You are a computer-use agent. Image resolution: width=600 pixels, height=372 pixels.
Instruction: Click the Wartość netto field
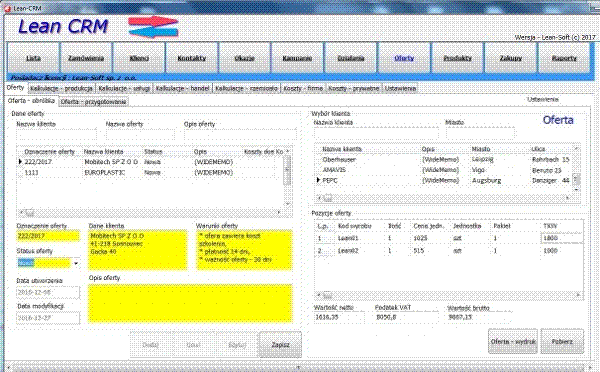339,317
